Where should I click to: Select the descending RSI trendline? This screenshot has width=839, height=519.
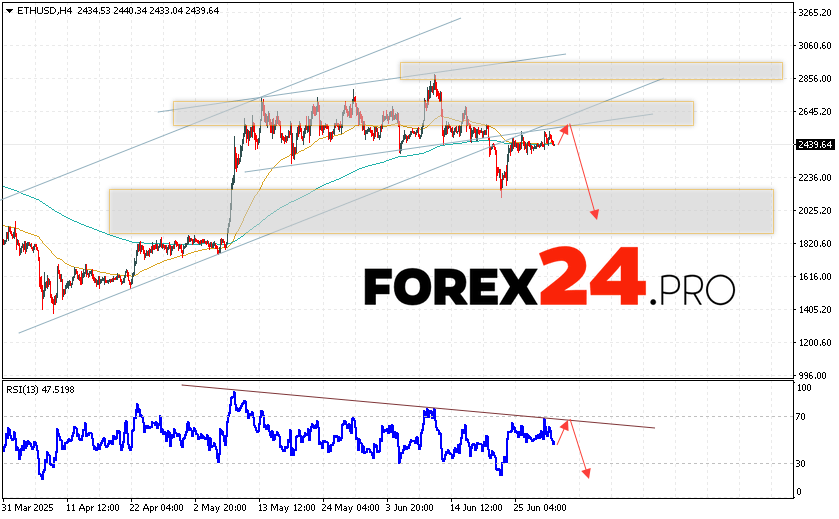420,407
